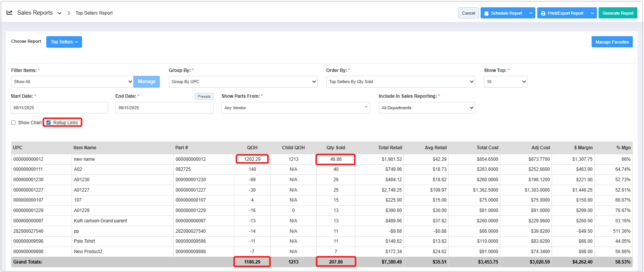Click the Top Sellers Report breadcrumb

tap(94, 13)
